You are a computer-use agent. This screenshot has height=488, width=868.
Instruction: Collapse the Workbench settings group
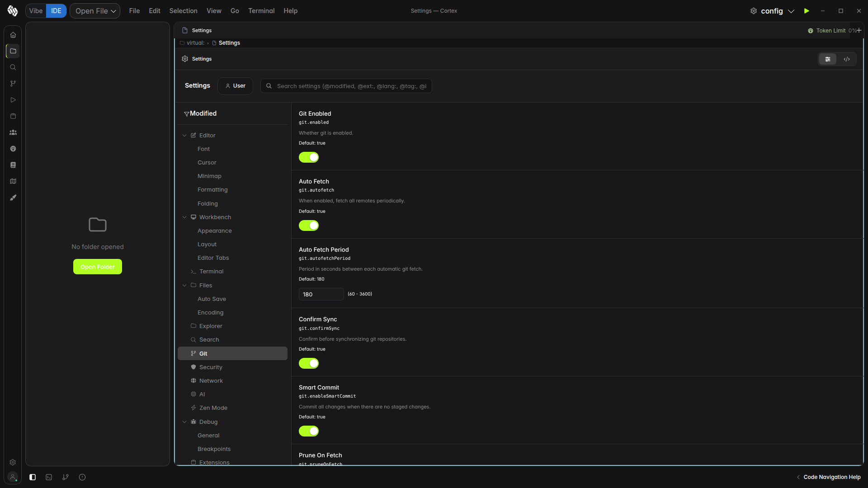coord(185,217)
